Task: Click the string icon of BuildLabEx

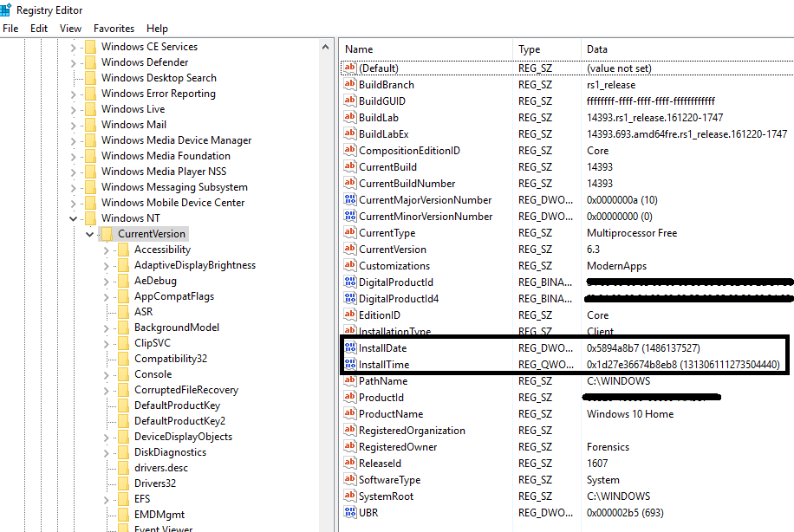Action: click(350, 133)
